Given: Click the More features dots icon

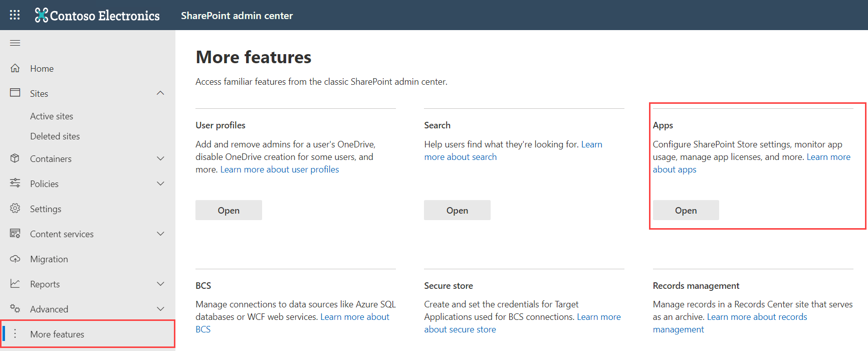Looking at the screenshot, I should pyautogui.click(x=15, y=334).
